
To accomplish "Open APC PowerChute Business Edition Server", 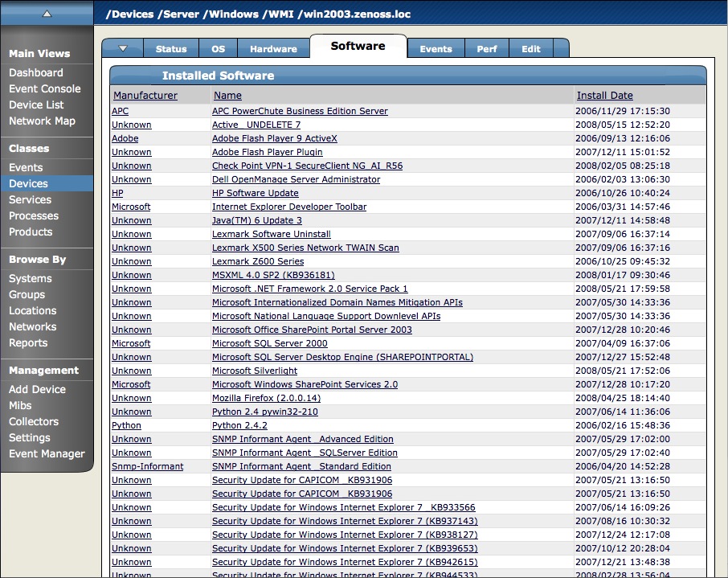I will coord(300,111).
